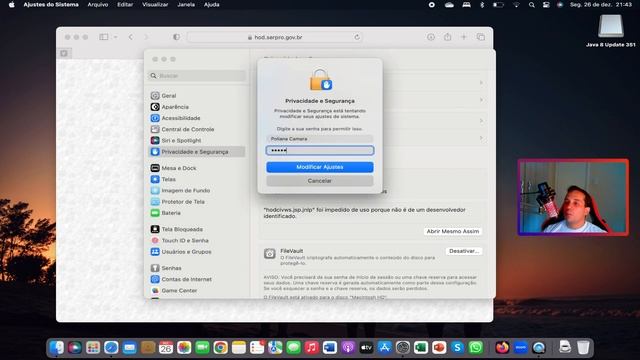Toggle the Safari sidebar button
The width and height of the screenshot is (640, 360).
pyautogui.click(x=104, y=37)
